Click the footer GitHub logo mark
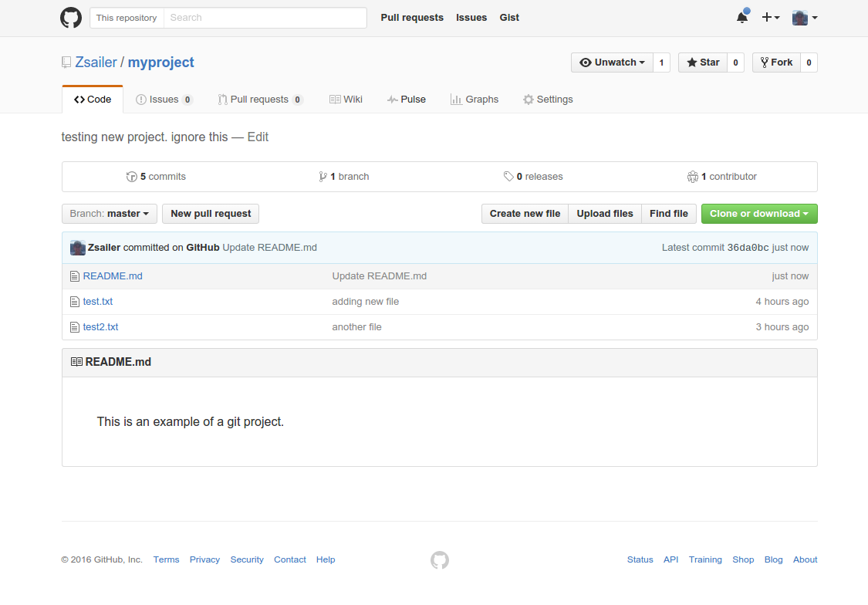This screenshot has height=605, width=868. click(439, 560)
